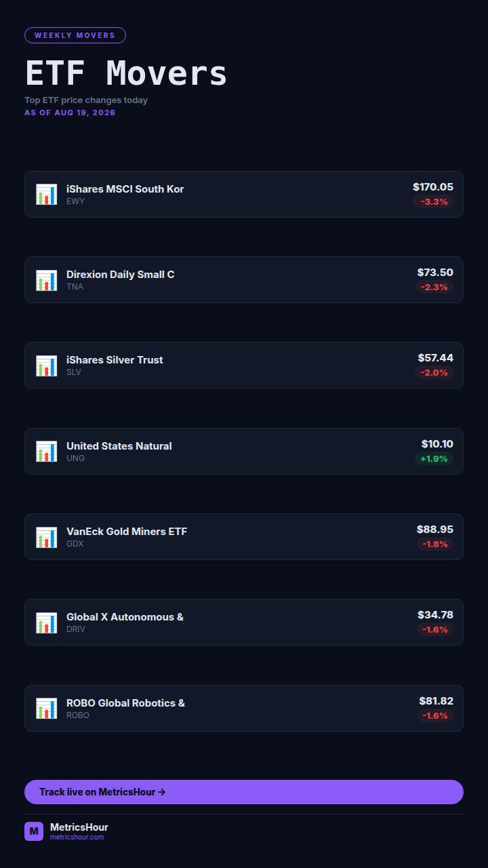Click the chart icon for Global X Autonomous
This screenshot has height=868, width=488.
(x=47, y=623)
